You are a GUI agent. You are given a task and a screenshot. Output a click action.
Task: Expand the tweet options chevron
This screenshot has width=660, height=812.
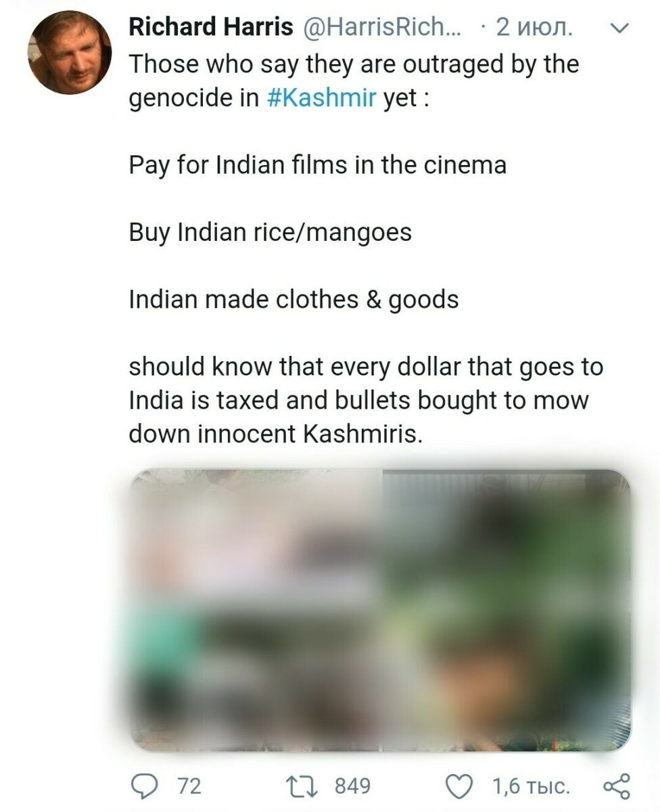pyautogui.click(x=619, y=28)
